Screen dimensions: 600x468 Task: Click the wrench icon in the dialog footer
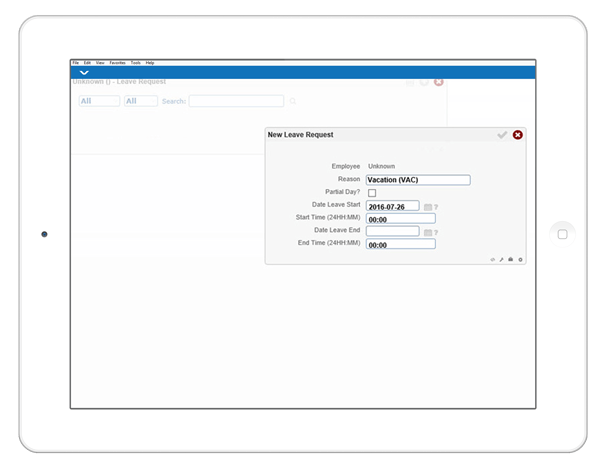click(502, 259)
